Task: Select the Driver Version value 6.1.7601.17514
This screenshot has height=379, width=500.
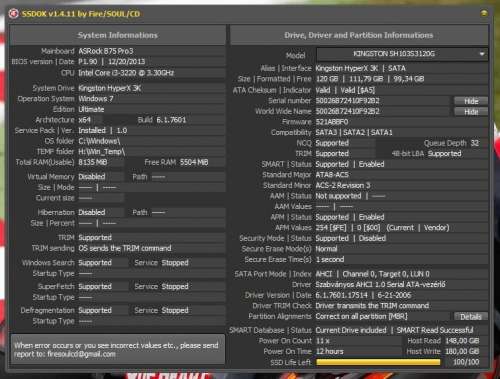Action: (341, 295)
